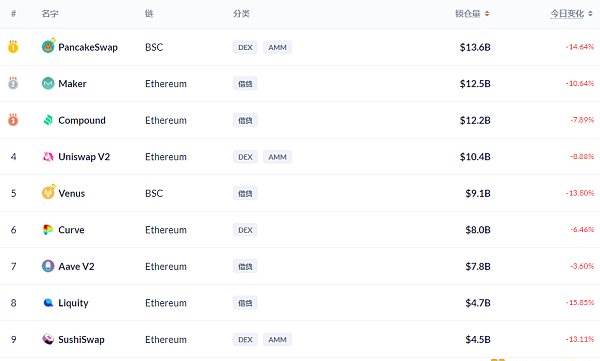Click the Maker logo icon

pyautogui.click(x=48, y=83)
